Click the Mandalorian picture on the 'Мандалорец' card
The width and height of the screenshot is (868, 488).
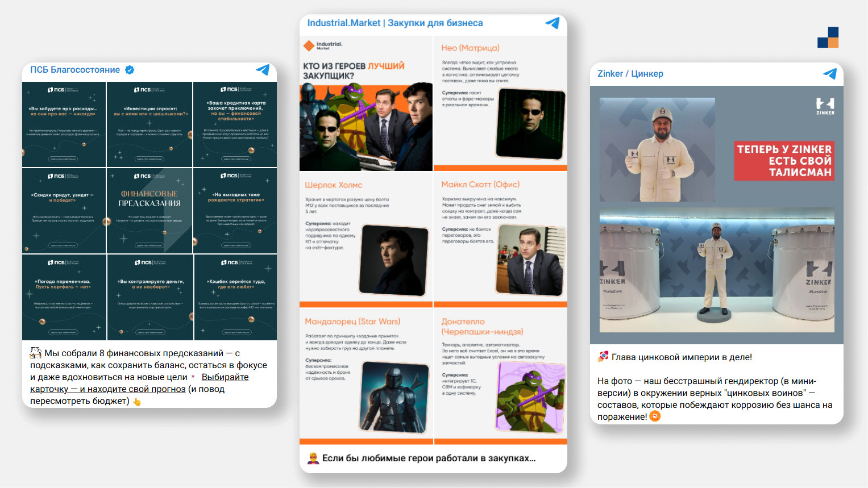[x=394, y=397]
